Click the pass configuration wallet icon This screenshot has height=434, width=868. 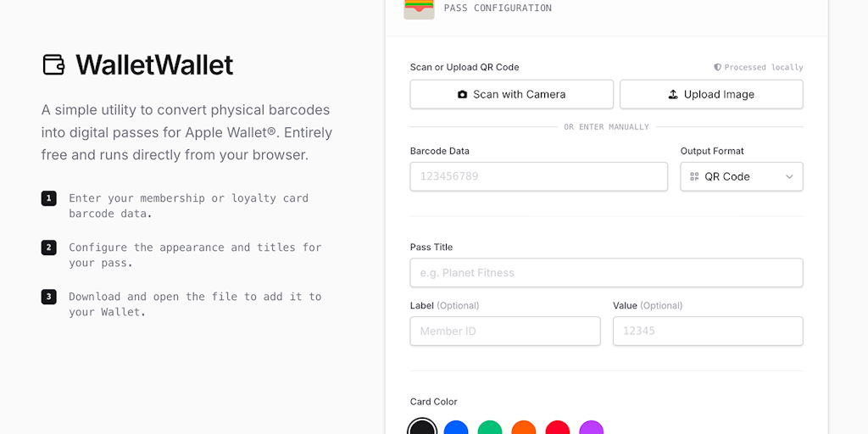(x=419, y=8)
